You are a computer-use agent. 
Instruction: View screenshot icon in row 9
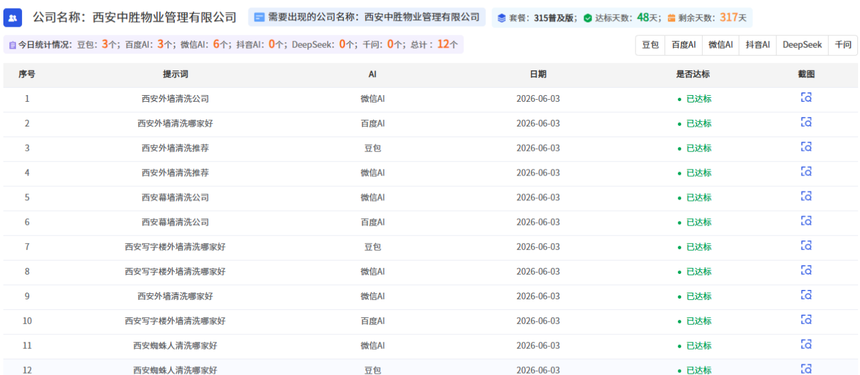[x=806, y=295]
